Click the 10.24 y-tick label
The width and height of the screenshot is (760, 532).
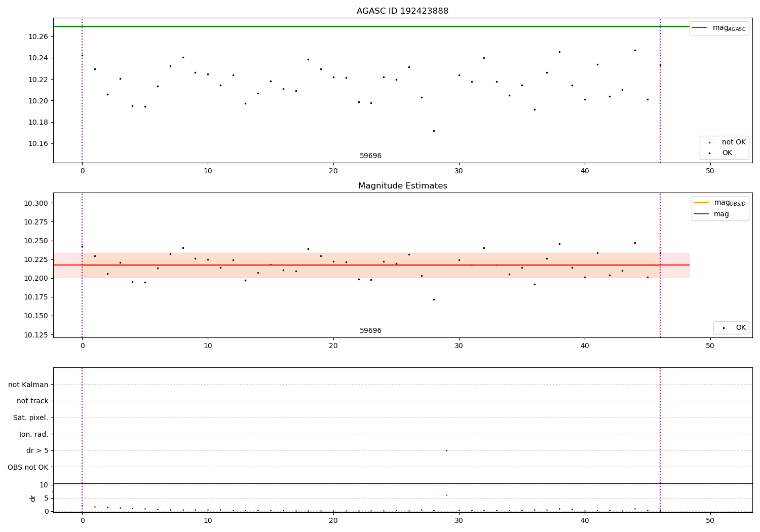(x=38, y=58)
